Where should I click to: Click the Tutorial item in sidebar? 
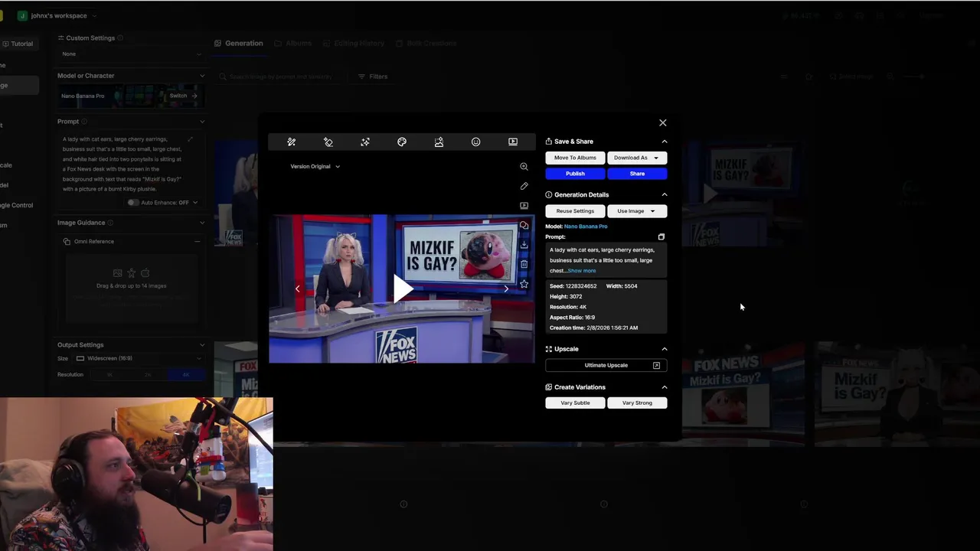point(17,44)
